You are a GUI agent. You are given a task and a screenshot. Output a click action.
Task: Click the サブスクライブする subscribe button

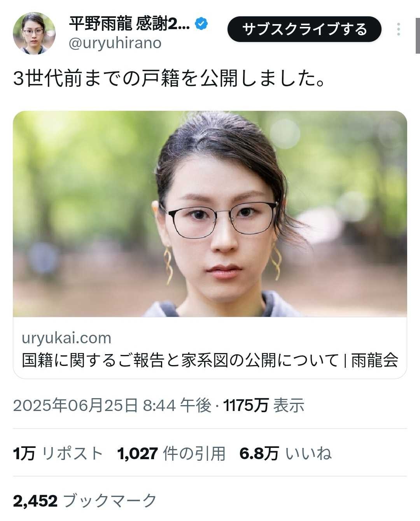pyautogui.click(x=304, y=29)
